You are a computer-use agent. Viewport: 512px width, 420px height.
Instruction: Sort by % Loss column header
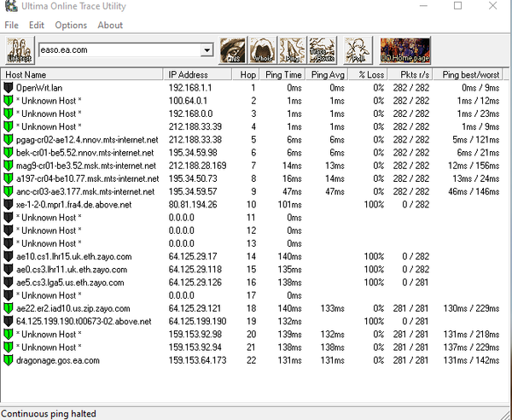point(368,75)
